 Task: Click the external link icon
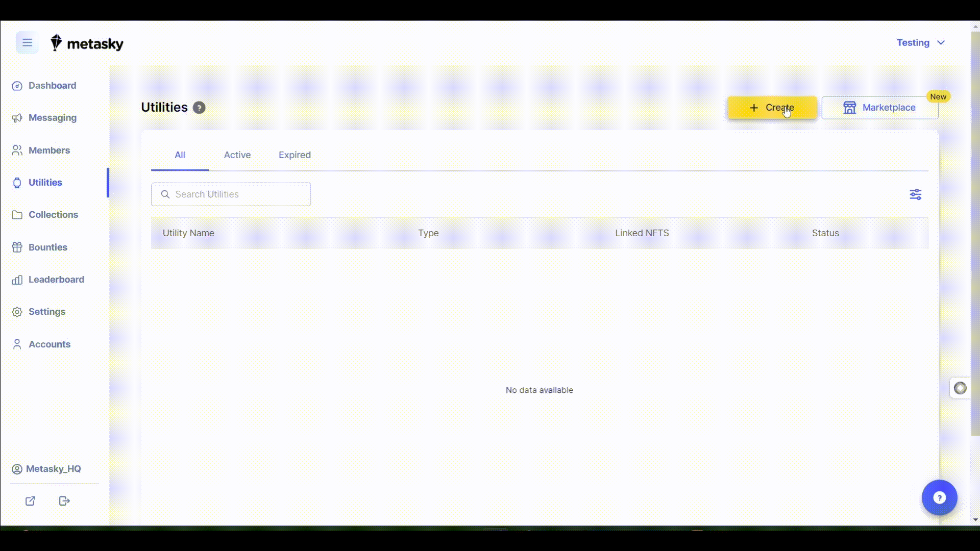31,501
